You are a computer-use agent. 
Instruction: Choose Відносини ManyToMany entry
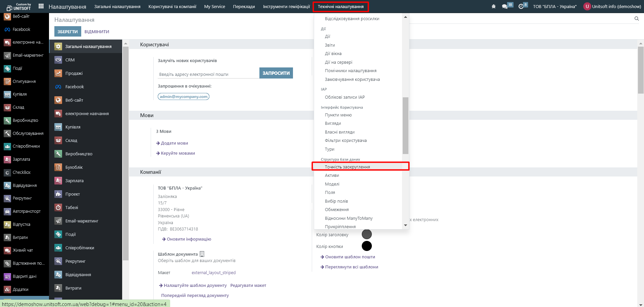[358, 218]
